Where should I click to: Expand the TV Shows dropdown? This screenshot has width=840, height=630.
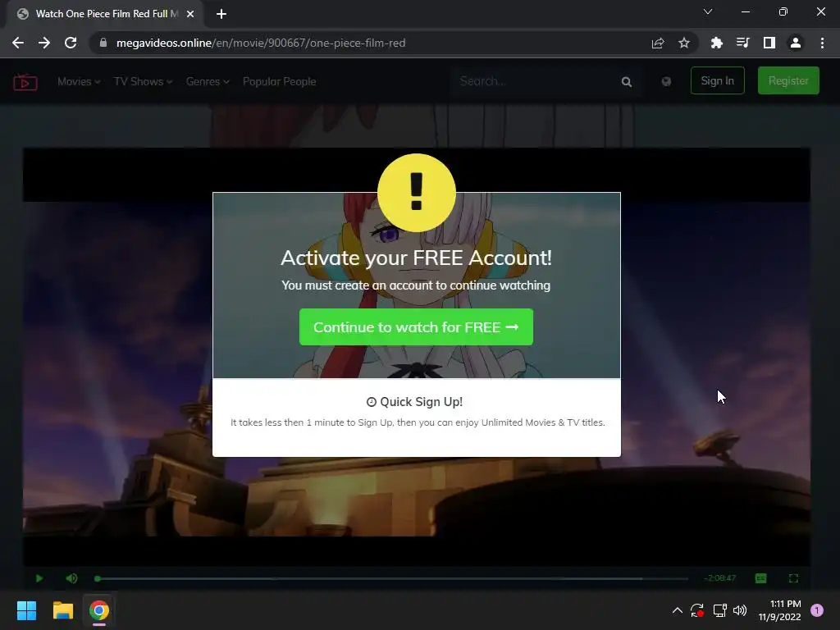coord(143,81)
